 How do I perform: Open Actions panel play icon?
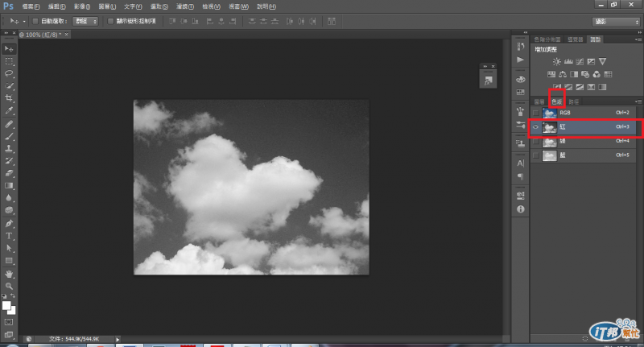click(520, 60)
